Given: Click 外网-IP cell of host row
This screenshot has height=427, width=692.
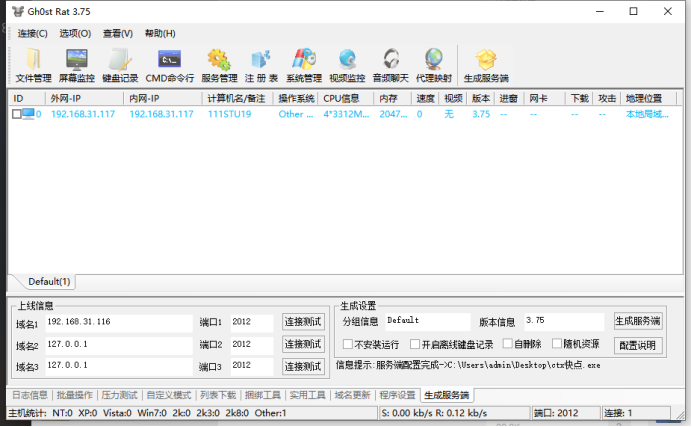Looking at the screenshot, I should [x=83, y=114].
